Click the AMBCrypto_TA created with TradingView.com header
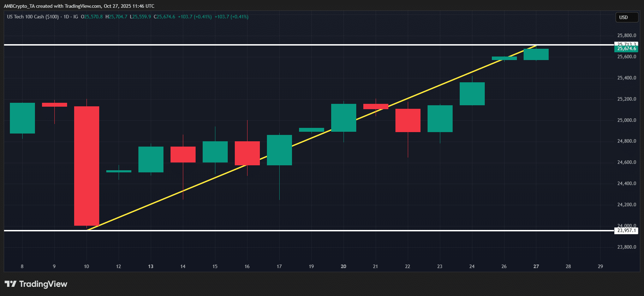The image size is (644, 296). [x=79, y=6]
